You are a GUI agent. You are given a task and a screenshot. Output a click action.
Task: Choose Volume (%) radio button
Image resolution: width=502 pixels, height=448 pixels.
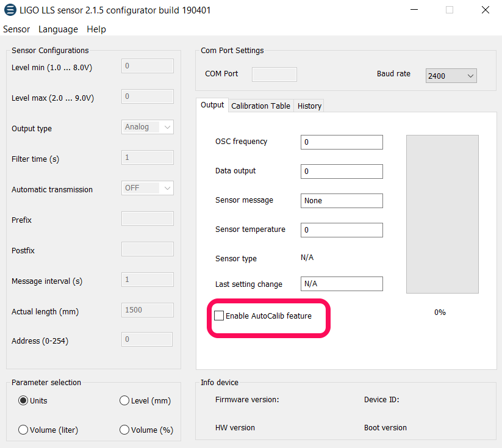click(125, 430)
